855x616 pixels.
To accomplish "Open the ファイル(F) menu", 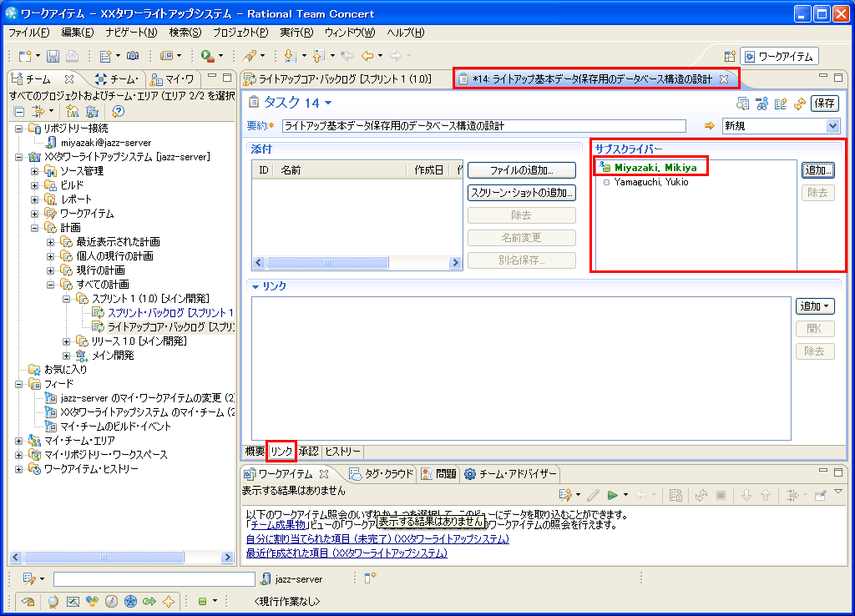I will coord(29,33).
